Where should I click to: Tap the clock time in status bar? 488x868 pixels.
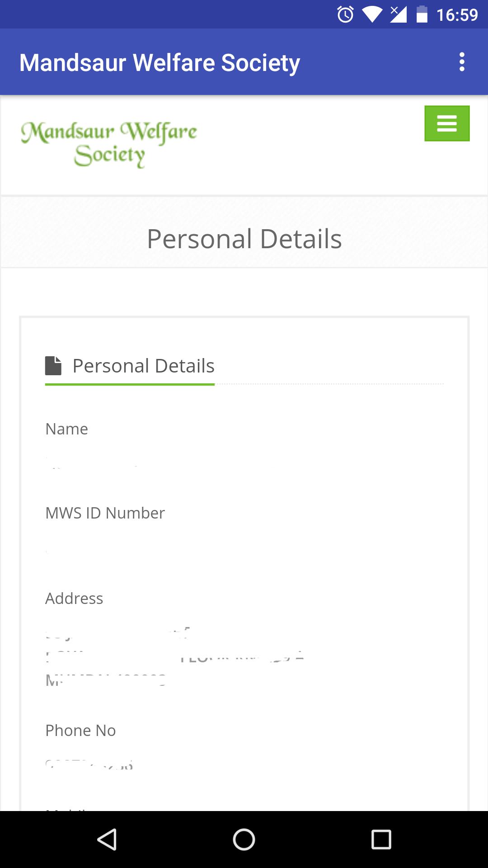(x=457, y=15)
